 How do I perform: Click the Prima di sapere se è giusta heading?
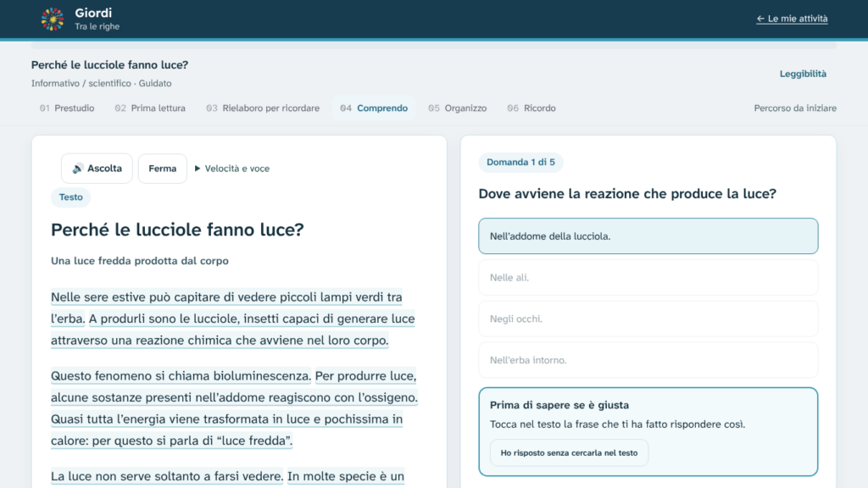(x=559, y=405)
